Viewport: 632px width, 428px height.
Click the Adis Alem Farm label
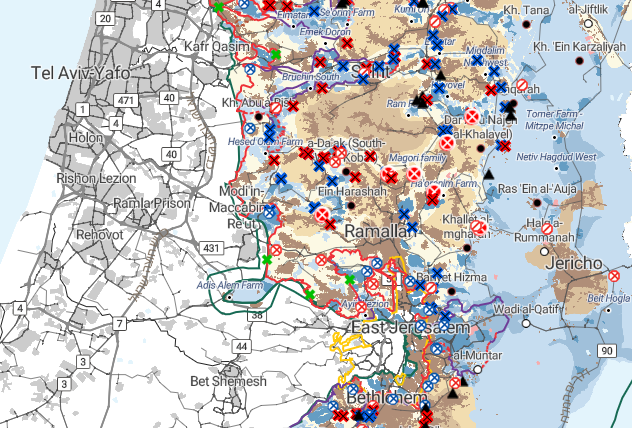[x=230, y=285]
